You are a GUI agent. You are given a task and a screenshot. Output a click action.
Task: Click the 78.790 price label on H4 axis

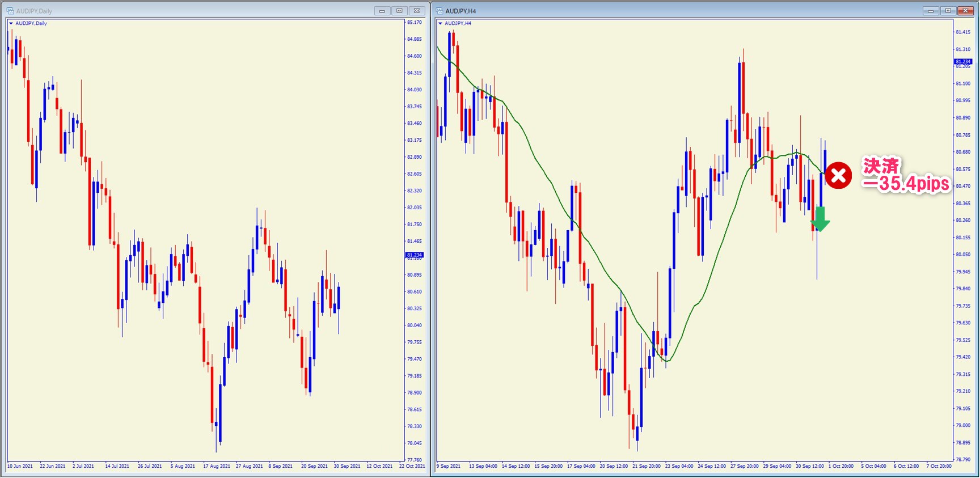click(x=963, y=460)
